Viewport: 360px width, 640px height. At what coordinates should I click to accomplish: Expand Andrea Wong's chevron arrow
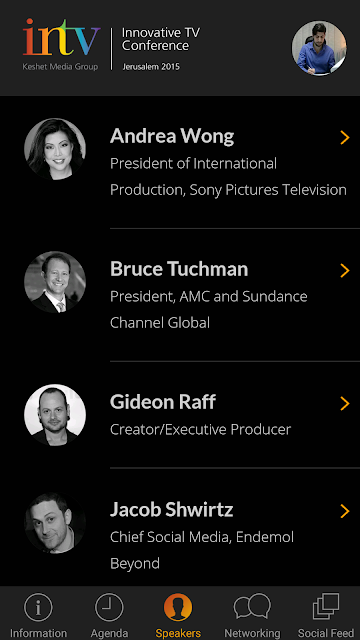click(x=345, y=138)
